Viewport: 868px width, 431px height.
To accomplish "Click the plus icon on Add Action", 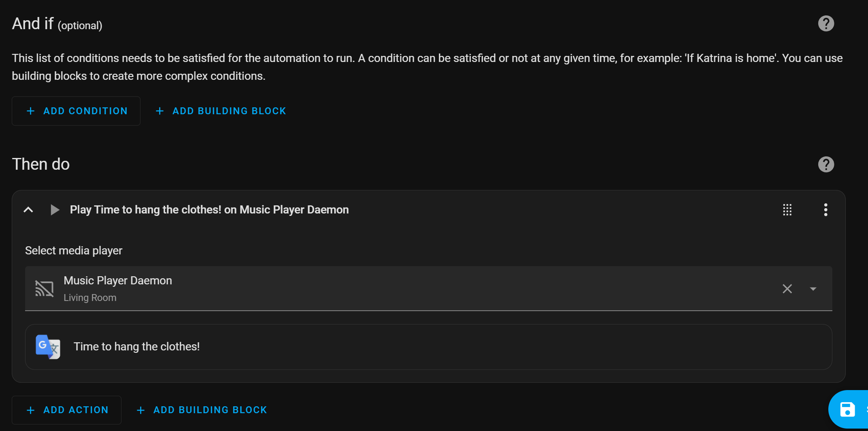I will click(x=30, y=410).
